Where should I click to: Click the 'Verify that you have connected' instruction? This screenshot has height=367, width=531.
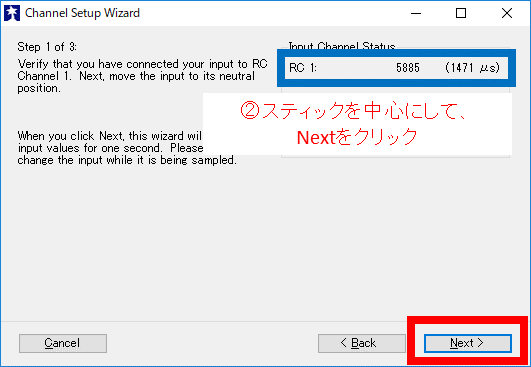click(143, 76)
